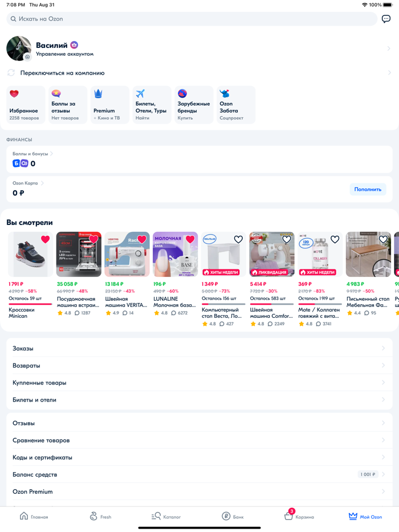Tap the Premium badge beside Василий
Screen dimensions: 399x532
tap(74, 45)
